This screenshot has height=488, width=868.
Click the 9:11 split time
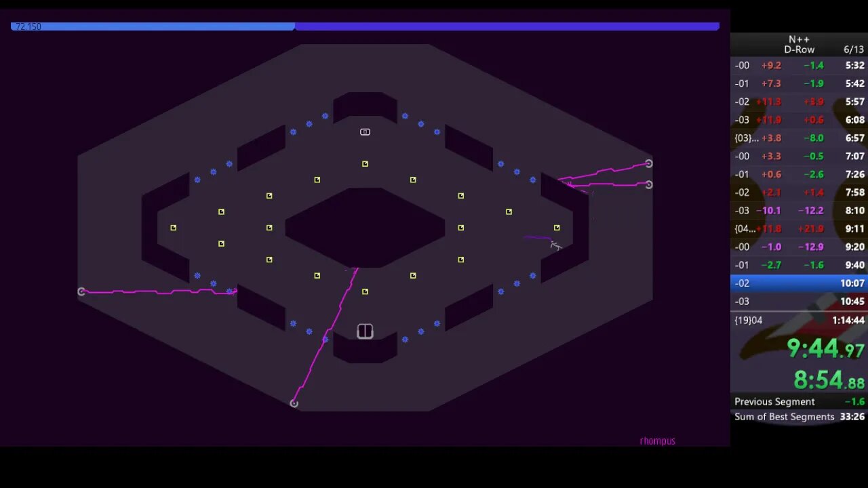(x=854, y=229)
